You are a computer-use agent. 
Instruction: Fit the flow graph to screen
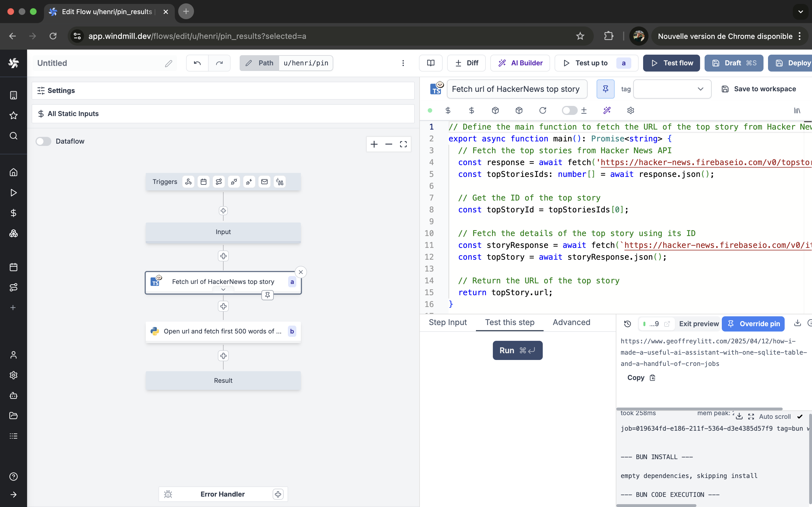click(x=403, y=144)
